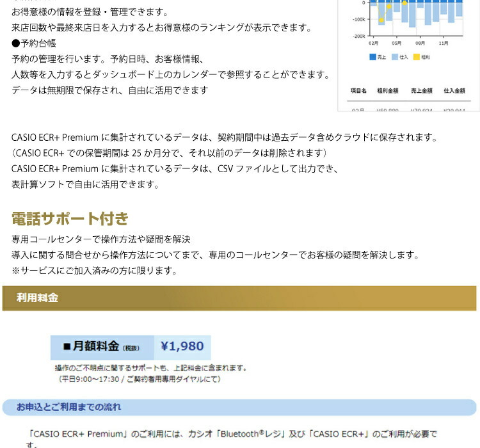Click the 粗利 legend yellow swatch
The image size is (480, 448).
(417, 57)
